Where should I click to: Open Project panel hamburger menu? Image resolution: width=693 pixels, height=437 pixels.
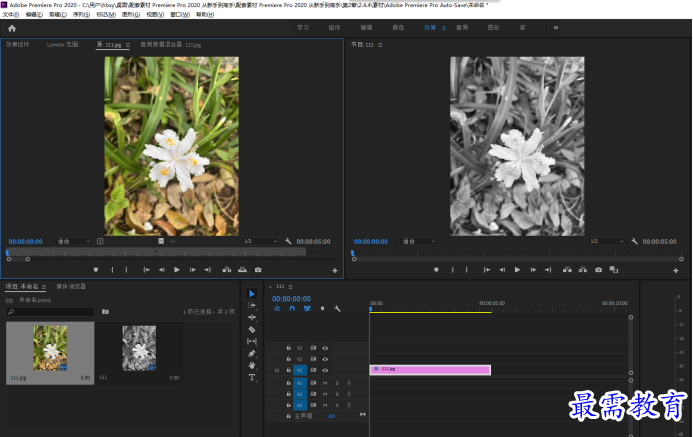click(44, 287)
